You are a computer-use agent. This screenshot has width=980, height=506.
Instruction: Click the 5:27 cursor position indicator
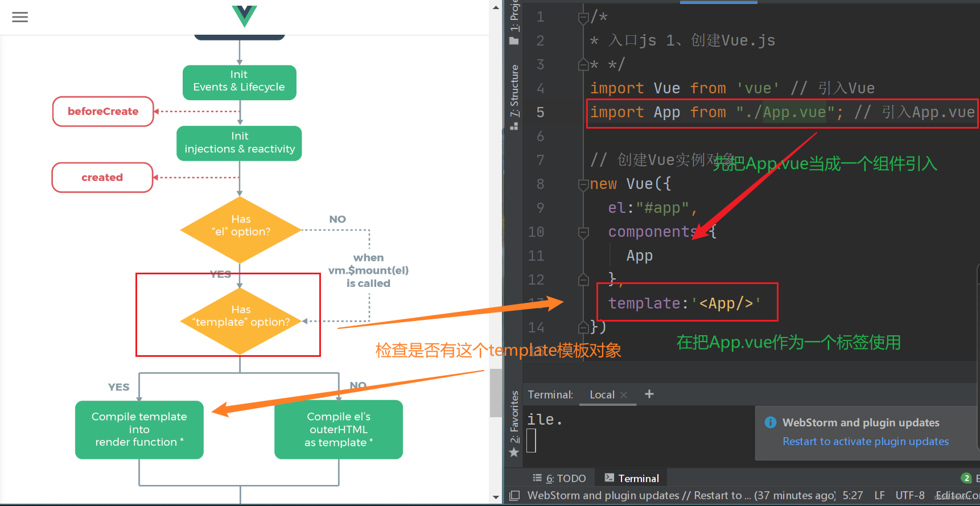click(x=853, y=495)
